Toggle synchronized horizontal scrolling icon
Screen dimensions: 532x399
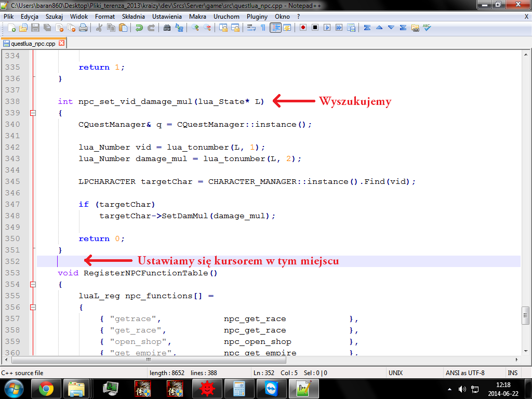pos(235,28)
